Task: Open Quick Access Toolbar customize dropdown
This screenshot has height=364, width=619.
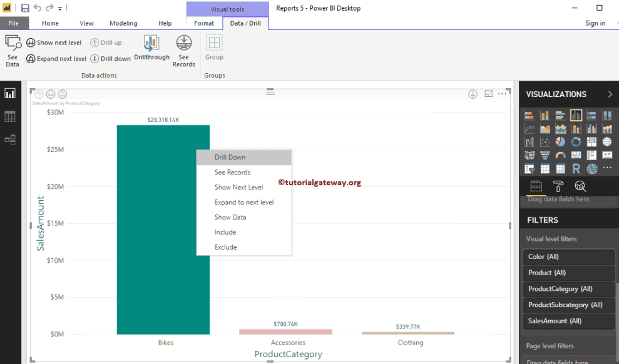Action: tap(60, 9)
